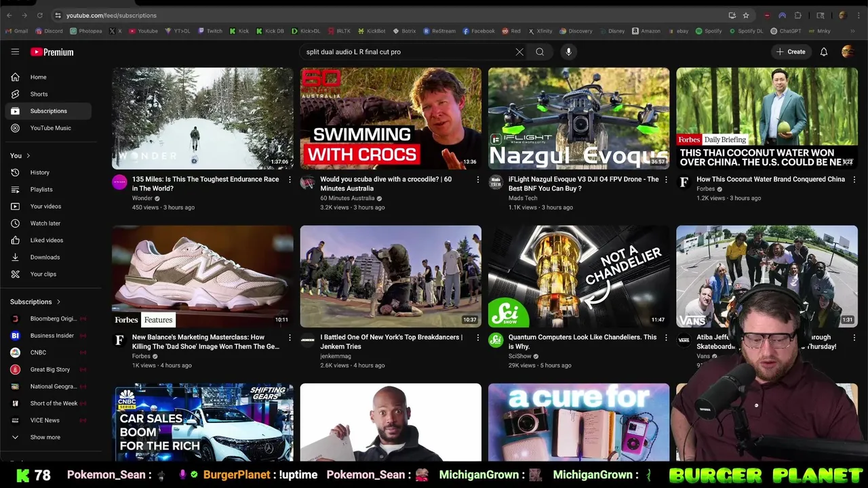Click Mads Tech channel avatar
This screenshot has width=868, height=488.
[496, 182]
